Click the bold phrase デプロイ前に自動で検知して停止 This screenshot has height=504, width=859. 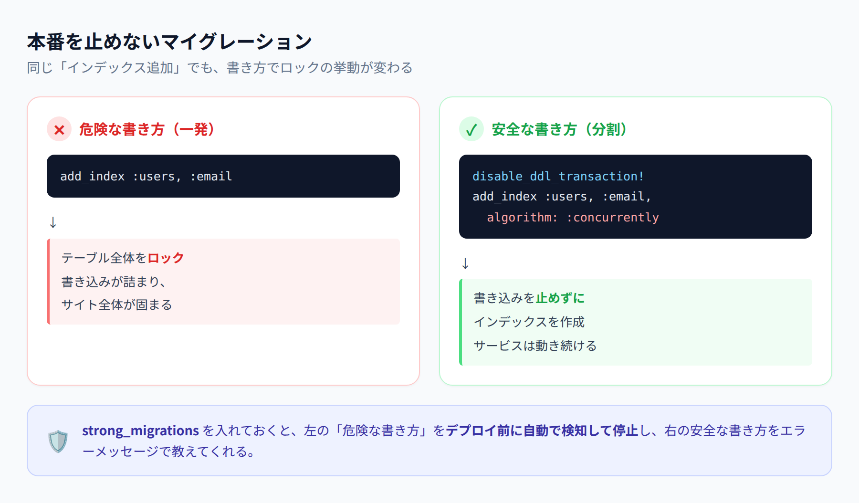[542, 431]
